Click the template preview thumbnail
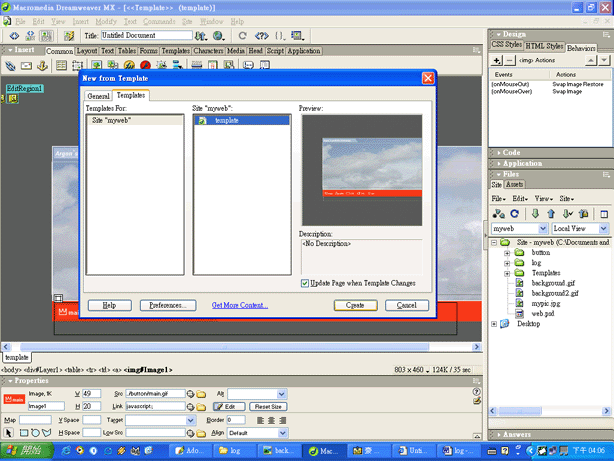This screenshot has height=461, width=614. 362,170
